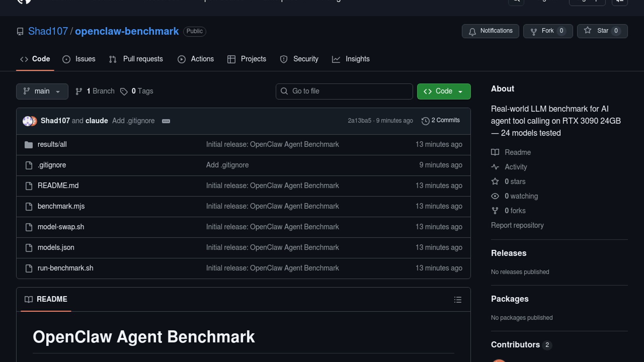644x362 pixels.
Task: Click the Activity link in About
Action: point(515,167)
